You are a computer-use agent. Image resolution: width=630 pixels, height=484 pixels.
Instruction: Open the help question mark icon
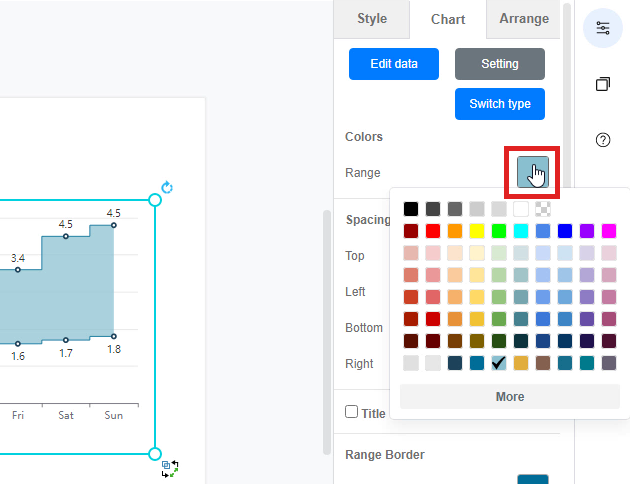[602, 140]
